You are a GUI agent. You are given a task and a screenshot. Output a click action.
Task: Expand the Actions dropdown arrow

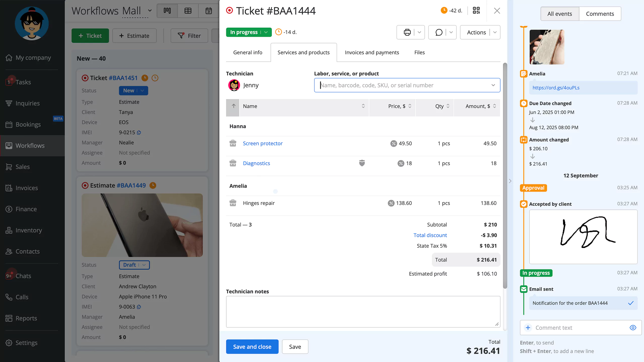[495, 32]
